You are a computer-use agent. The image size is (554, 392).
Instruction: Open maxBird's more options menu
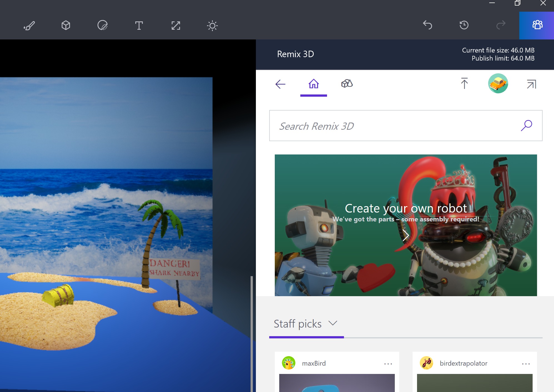(x=388, y=364)
